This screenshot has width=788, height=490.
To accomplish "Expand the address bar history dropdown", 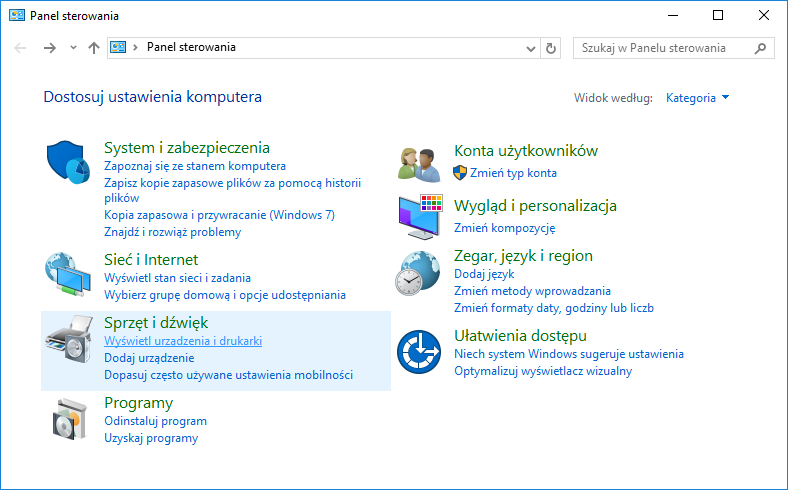I will (531, 47).
